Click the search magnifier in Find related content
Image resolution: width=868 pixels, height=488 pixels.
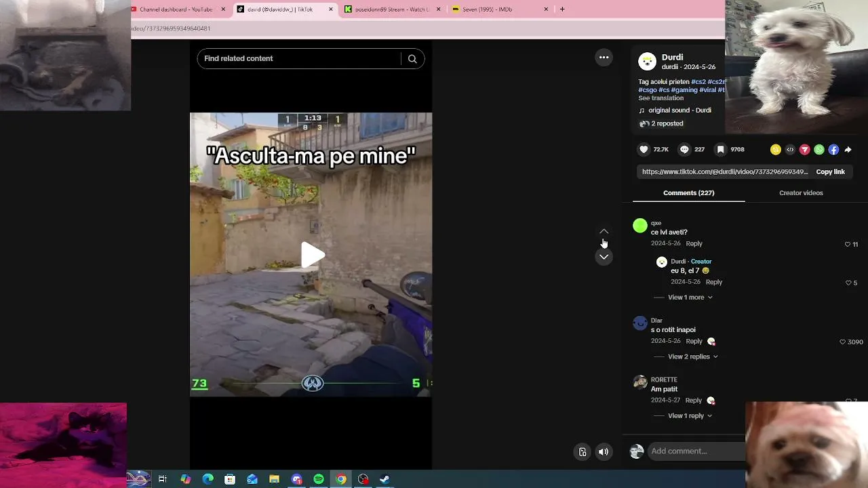point(412,59)
